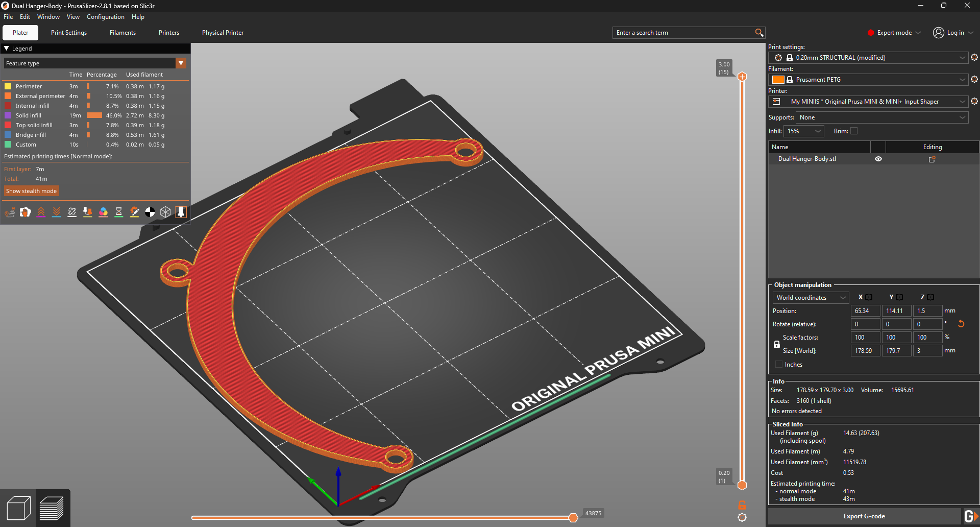Open the Configuration menu

105,17
